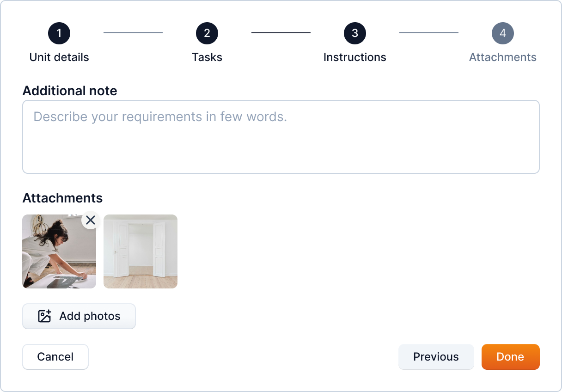Jump to the Instructions step label
The height and width of the screenshot is (392, 562).
point(355,57)
